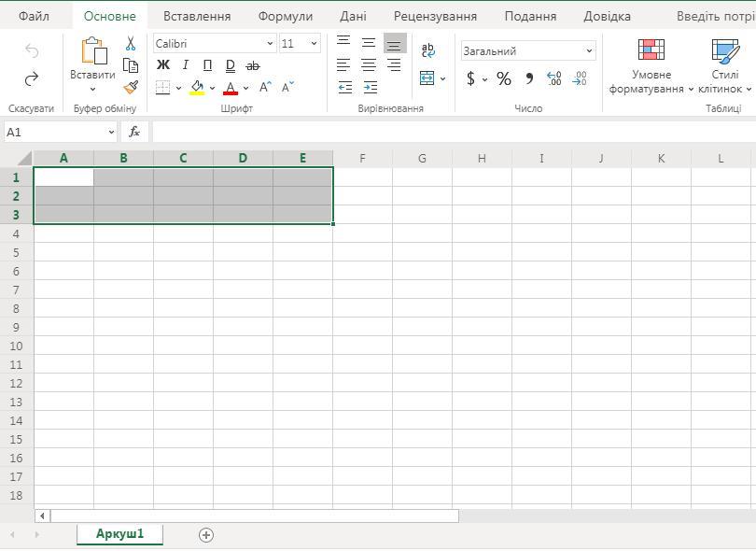The height and width of the screenshot is (551, 756).
Task: Click the percent style icon
Action: 503,79
